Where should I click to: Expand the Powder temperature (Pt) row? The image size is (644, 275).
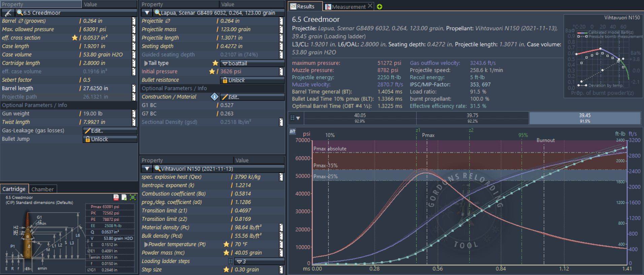tap(146, 244)
